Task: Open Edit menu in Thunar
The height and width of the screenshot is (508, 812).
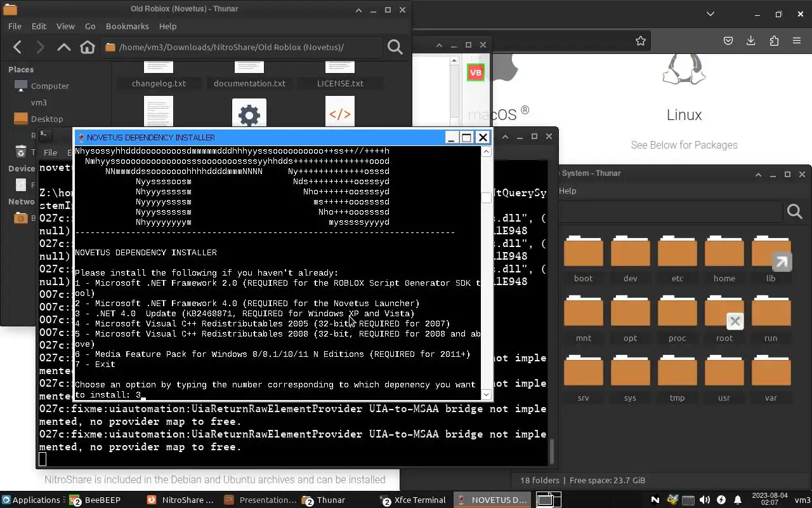Action: pos(39,26)
